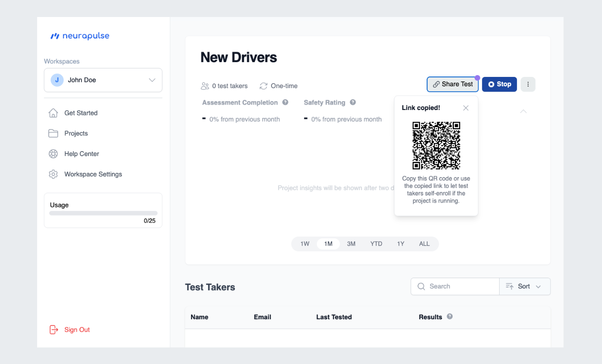Image resolution: width=602 pixels, height=364 pixels.
Task: Select the ALL time range
Action: click(424, 244)
